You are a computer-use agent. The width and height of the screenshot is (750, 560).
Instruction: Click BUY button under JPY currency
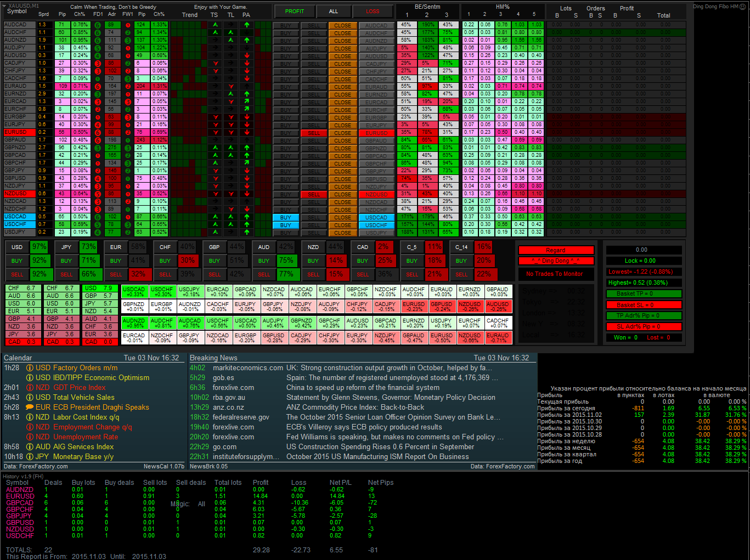pyautogui.click(x=66, y=261)
